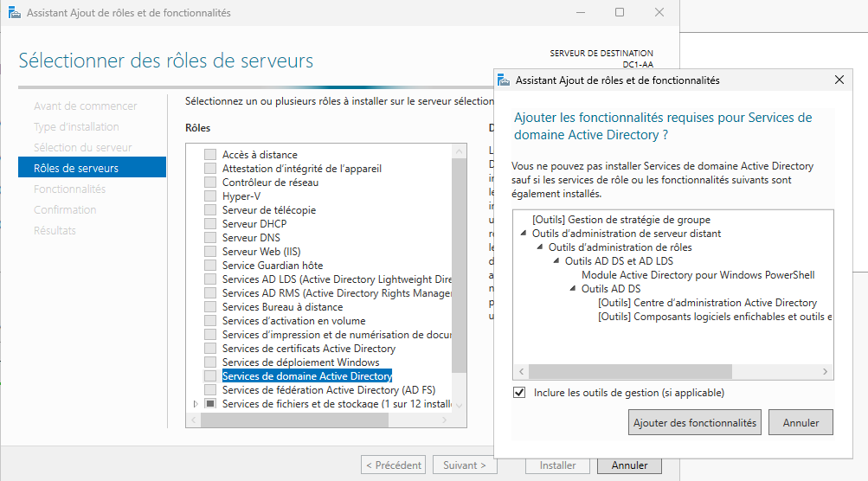The height and width of the screenshot is (481, 868).
Task: Collapse Outils AD DS et AD LDS
Action: click(x=556, y=261)
